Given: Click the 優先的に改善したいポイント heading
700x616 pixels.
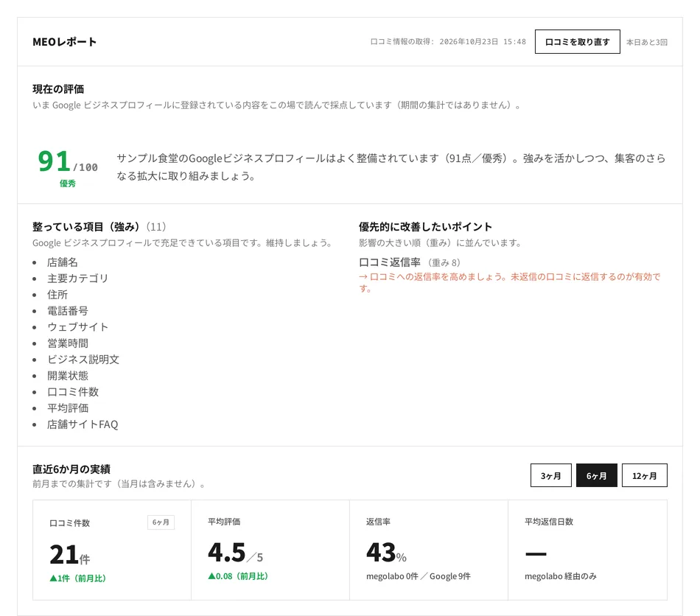Looking at the screenshot, I should point(425,227).
